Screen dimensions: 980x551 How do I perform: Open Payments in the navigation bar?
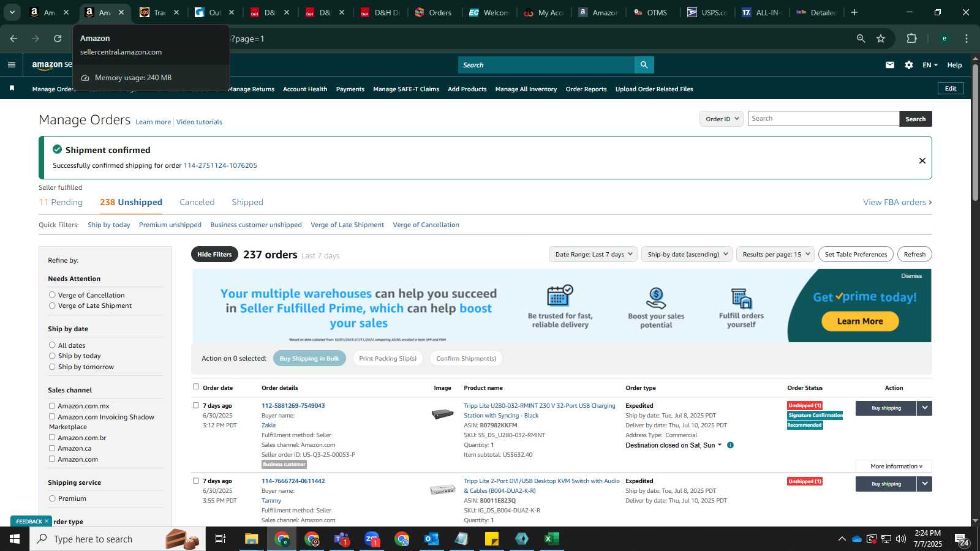tap(350, 89)
